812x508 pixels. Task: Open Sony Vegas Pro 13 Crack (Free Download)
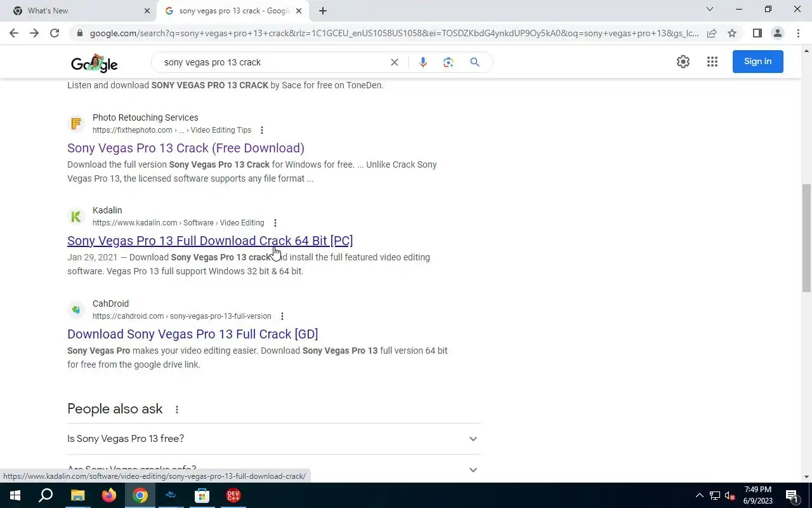[186, 148]
